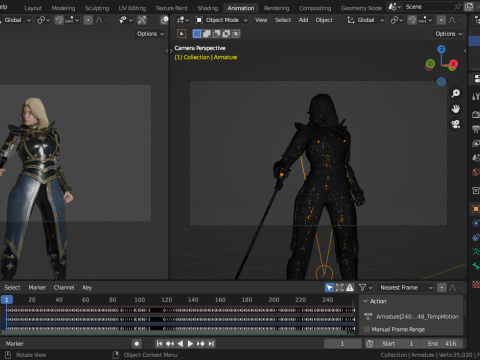
Task: Click the Scene name field
Action: pos(428,7)
